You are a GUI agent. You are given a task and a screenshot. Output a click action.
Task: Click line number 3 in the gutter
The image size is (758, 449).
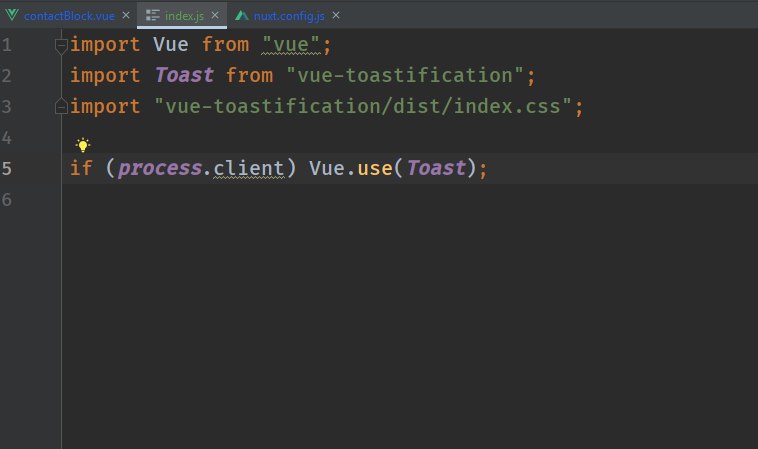tap(6, 107)
